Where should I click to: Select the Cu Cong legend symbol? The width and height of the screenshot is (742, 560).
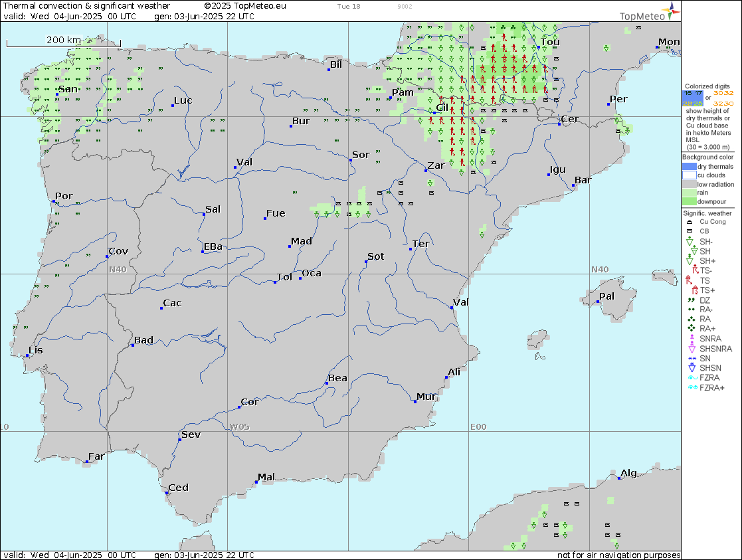tap(690, 221)
